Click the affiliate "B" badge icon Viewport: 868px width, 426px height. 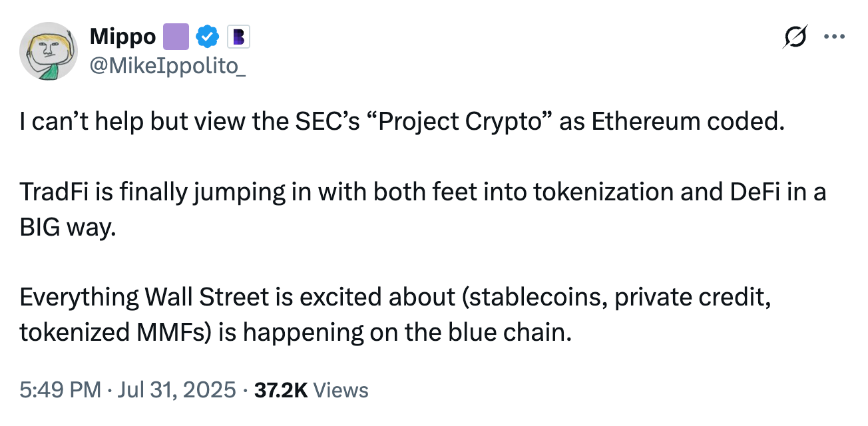click(x=238, y=39)
